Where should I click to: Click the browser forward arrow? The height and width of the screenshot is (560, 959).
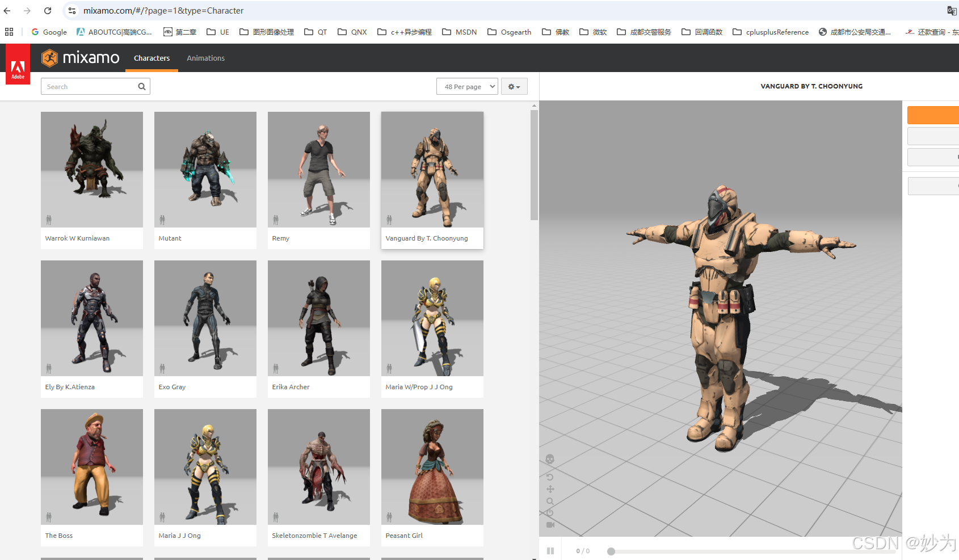tap(27, 11)
